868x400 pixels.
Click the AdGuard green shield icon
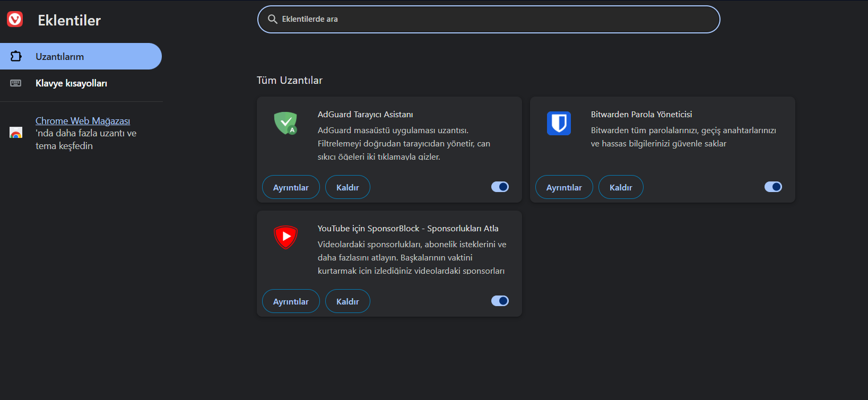point(285,123)
